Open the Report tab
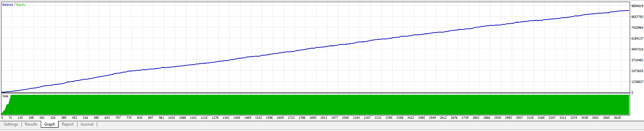 click(x=68, y=124)
